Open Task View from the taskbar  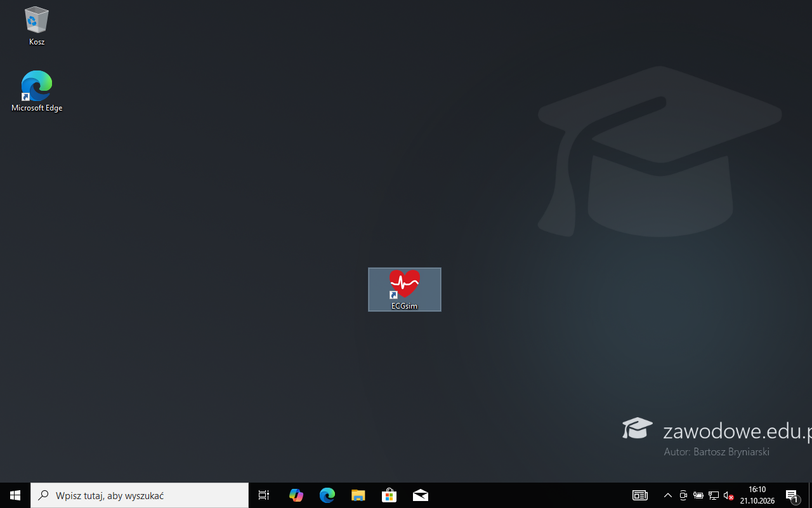[264, 495]
